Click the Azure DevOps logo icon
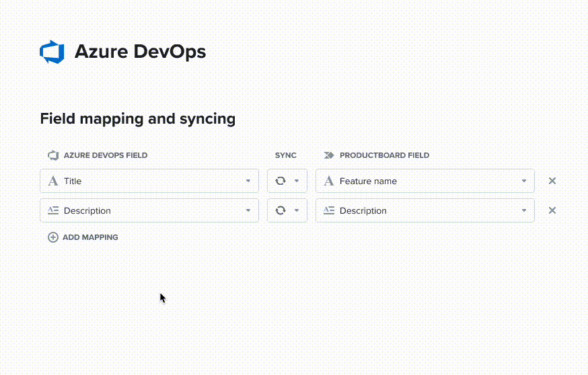 [x=52, y=52]
